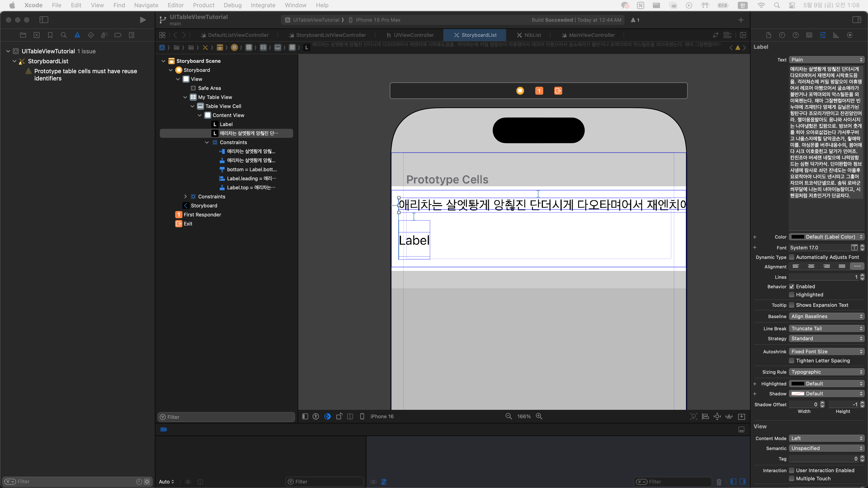Select iPhone 15 Pro Max run destination

coord(374,20)
